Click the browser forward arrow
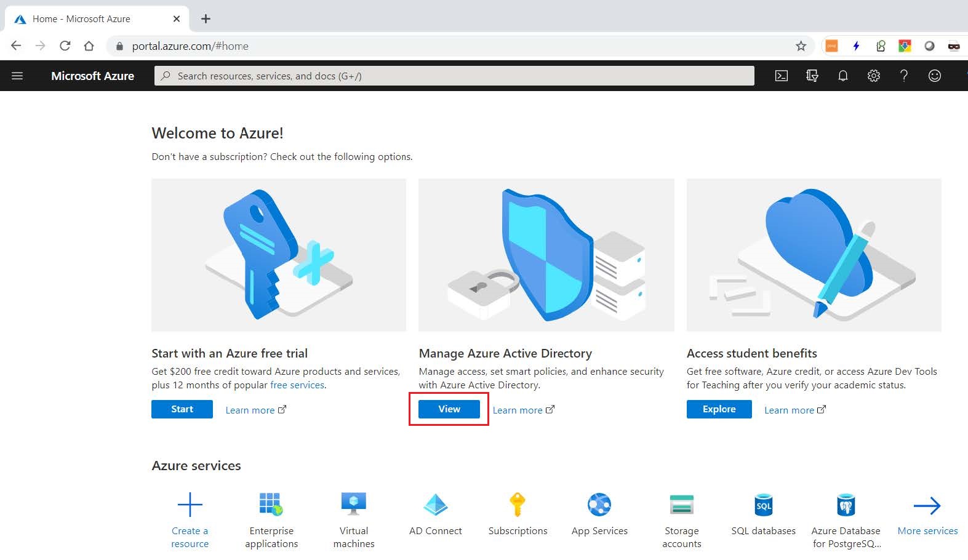 (41, 46)
